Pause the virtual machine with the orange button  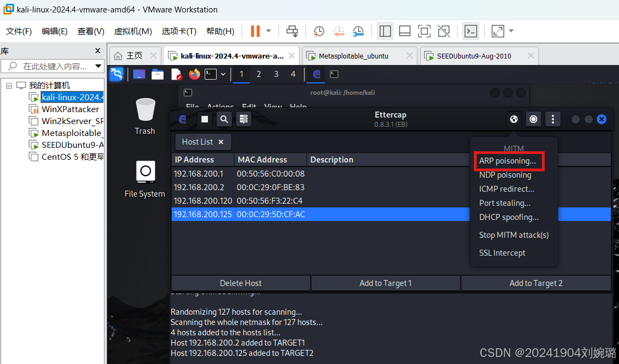[256, 31]
